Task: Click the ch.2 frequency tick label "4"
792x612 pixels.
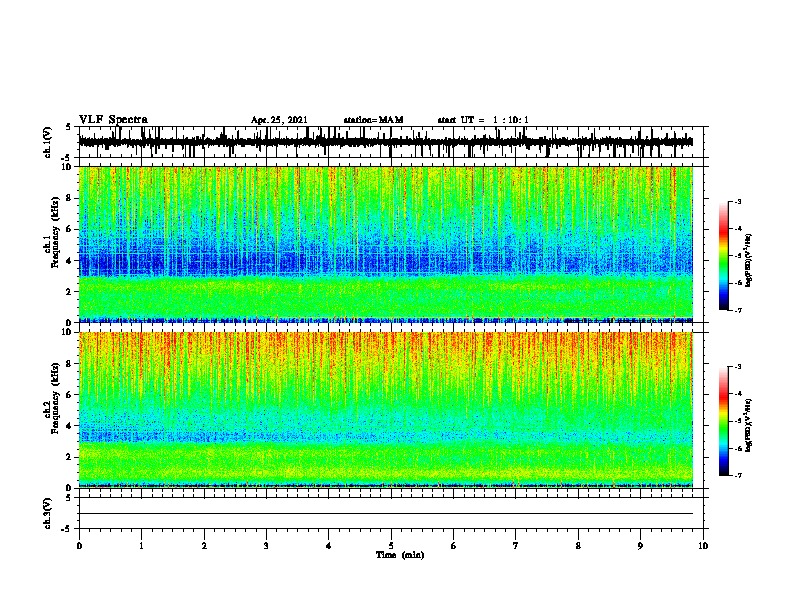Action: click(71, 426)
